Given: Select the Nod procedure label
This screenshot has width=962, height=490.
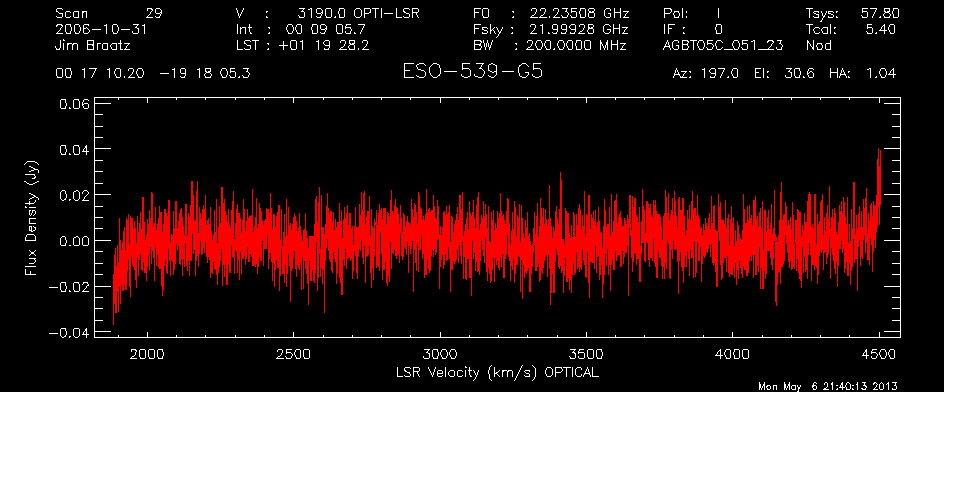Looking at the screenshot, I should point(819,45).
